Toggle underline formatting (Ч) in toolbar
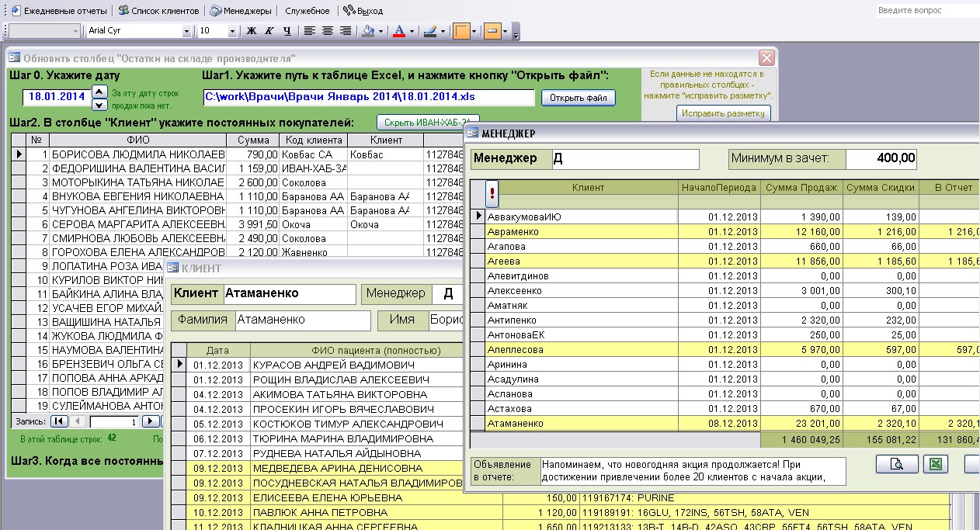 coord(287,31)
